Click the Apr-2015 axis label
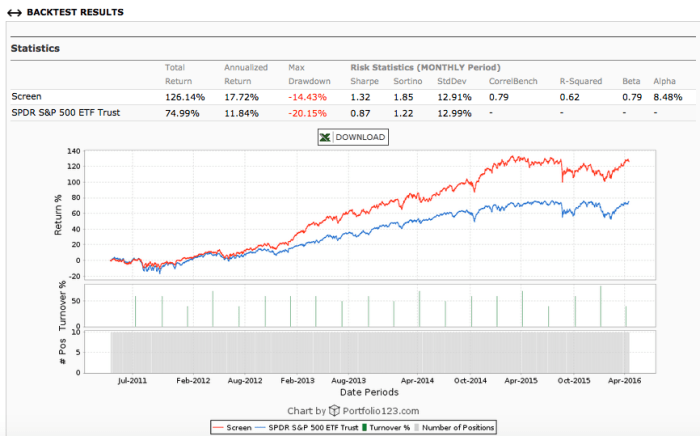The width and height of the screenshot is (700, 436). (x=521, y=381)
